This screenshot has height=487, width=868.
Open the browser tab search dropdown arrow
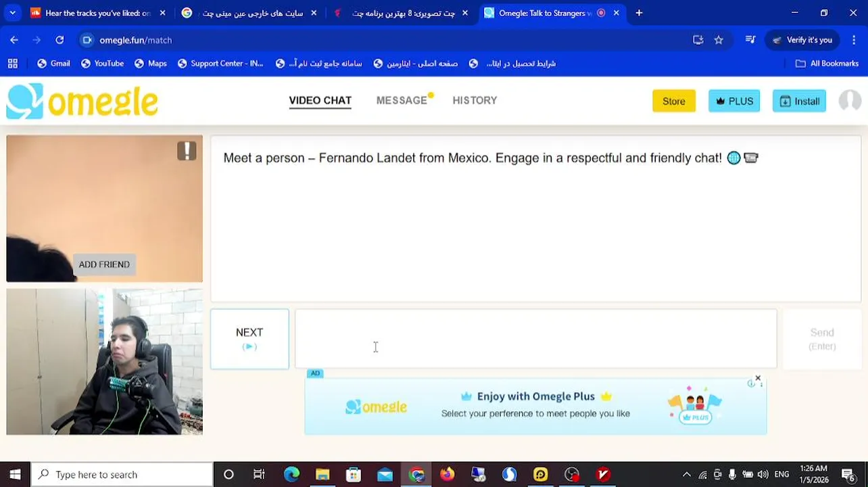13,13
